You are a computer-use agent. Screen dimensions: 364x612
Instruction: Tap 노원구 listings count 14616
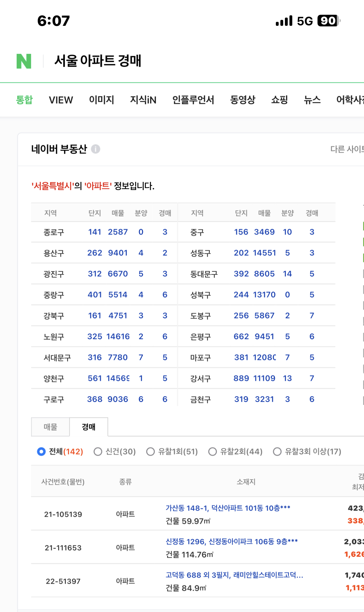point(118,337)
